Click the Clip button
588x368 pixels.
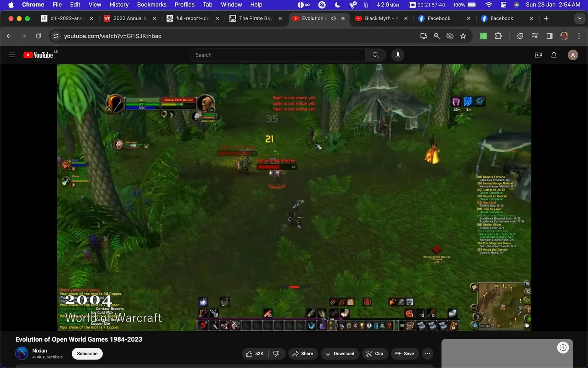pyautogui.click(x=375, y=353)
